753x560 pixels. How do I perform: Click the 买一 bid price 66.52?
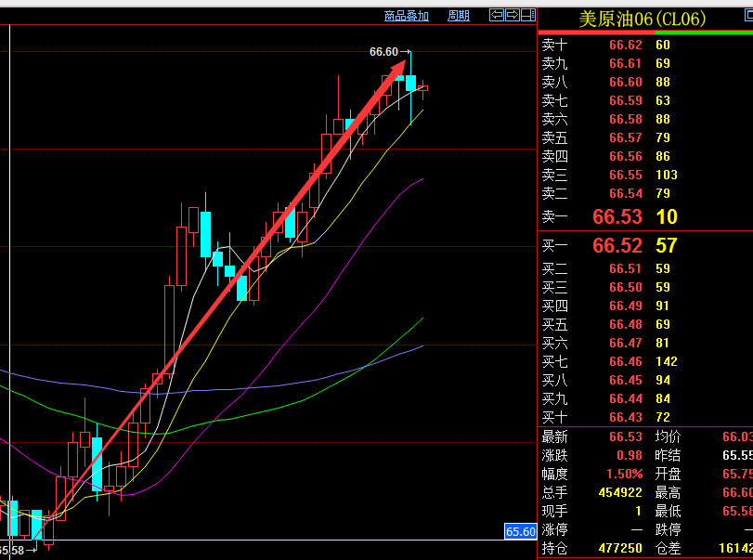[617, 246]
